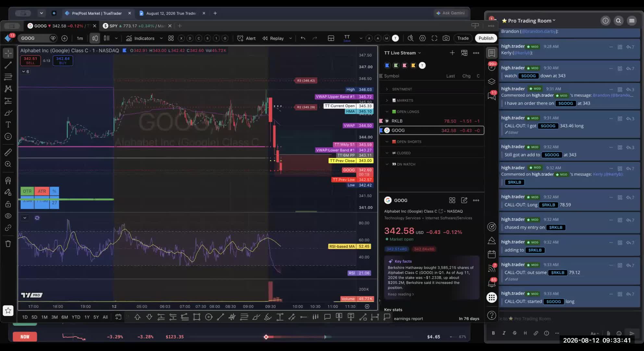Toggle strikethrough formatting in chat
This screenshot has width=644, height=351.
coord(514,333)
